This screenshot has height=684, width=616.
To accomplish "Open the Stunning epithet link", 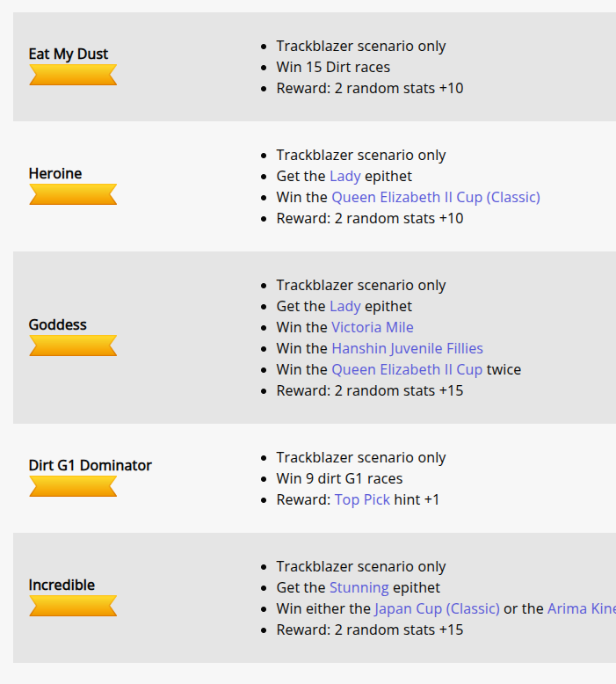I will pos(359,587).
